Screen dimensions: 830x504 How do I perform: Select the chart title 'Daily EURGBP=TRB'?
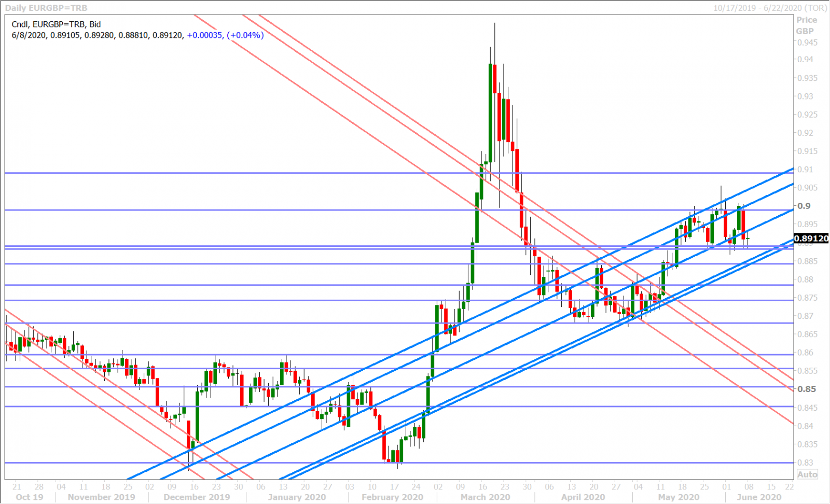pos(46,8)
